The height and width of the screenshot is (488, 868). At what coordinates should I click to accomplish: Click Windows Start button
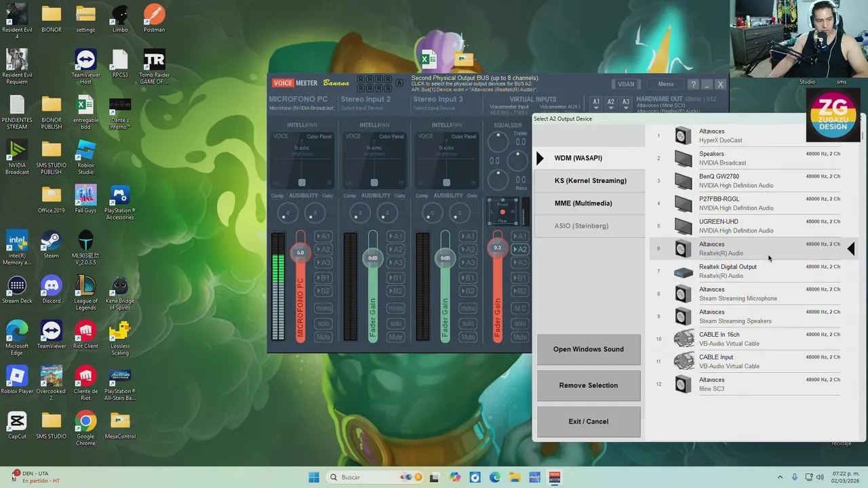314,477
